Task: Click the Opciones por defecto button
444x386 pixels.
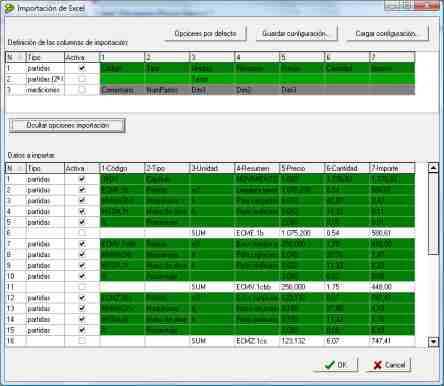Action: [x=205, y=34]
